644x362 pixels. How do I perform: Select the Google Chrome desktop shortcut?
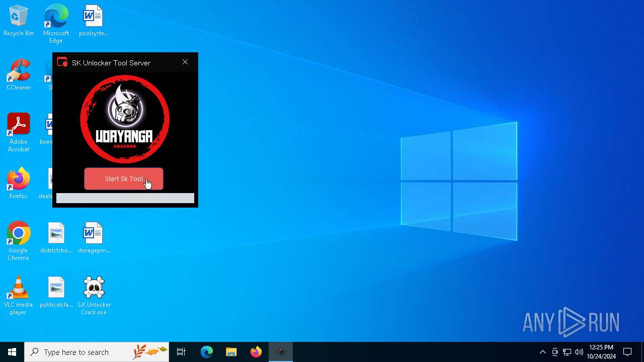(19, 241)
